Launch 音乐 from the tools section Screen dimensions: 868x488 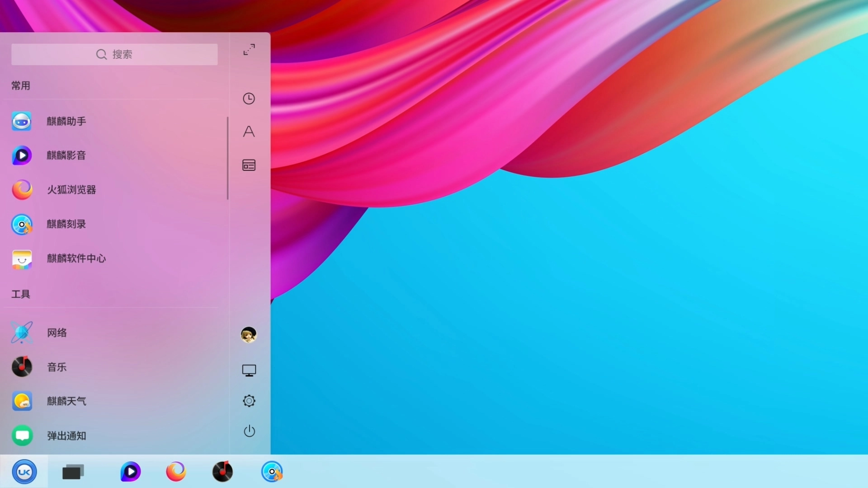pyautogui.click(x=57, y=367)
